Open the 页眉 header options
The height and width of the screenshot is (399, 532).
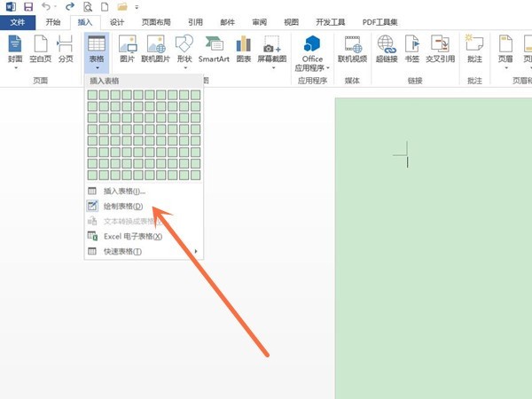[x=505, y=49]
